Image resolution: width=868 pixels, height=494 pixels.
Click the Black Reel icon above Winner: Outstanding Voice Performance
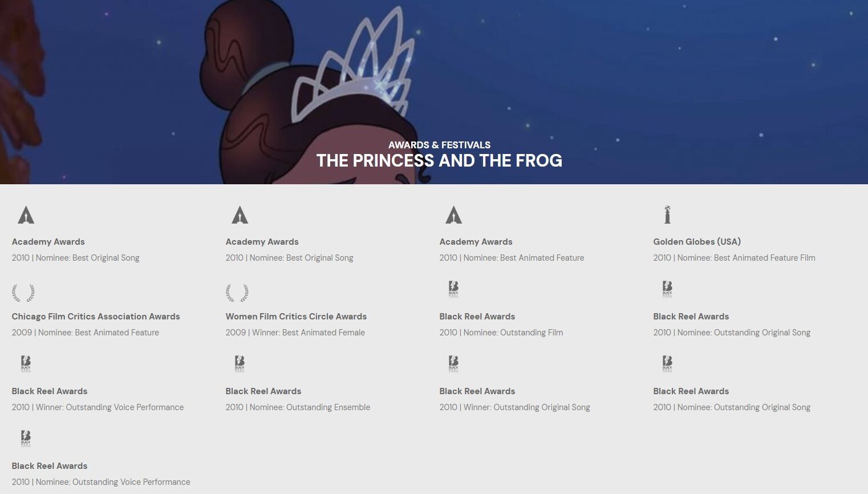pyautogui.click(x=26, y=364)
